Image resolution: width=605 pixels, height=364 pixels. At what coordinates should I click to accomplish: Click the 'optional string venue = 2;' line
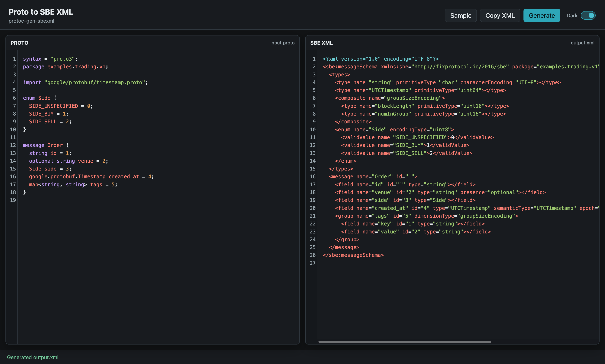(68, 161)
